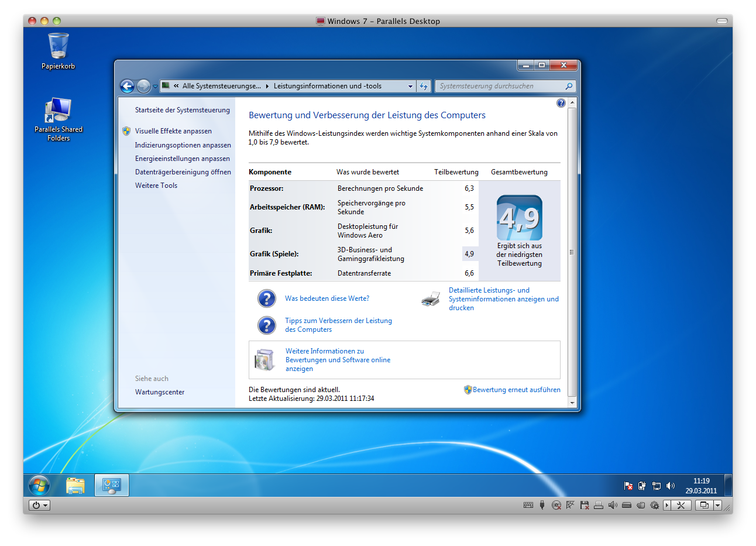
Task: Click the scrollbar down arrow
Action: click(x=572, y=403)
